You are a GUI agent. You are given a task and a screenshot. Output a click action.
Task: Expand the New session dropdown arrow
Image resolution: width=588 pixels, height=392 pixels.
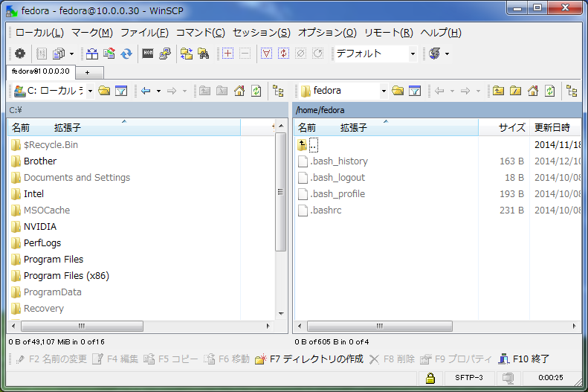pos(447,54)
